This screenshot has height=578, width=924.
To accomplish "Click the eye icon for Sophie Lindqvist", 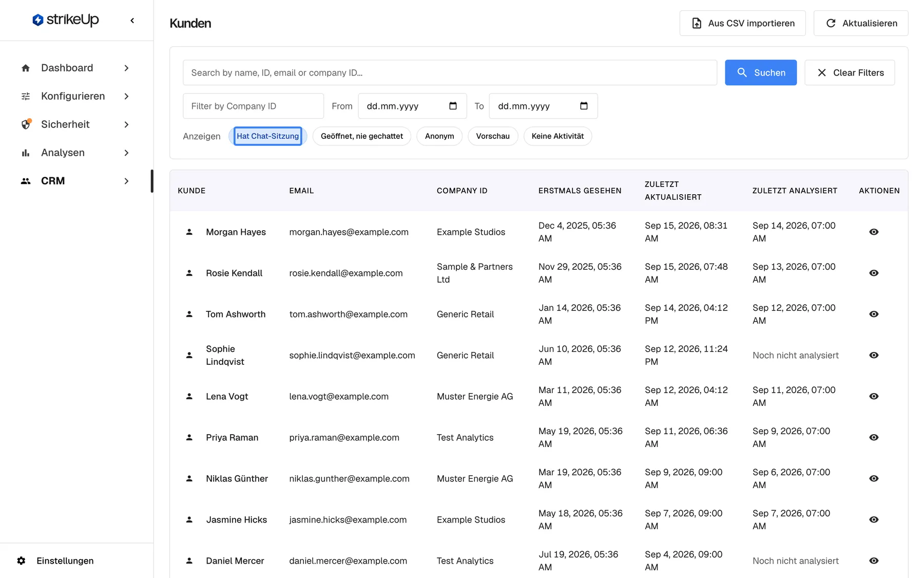I will pyautogui.click(x=874, y=355).
